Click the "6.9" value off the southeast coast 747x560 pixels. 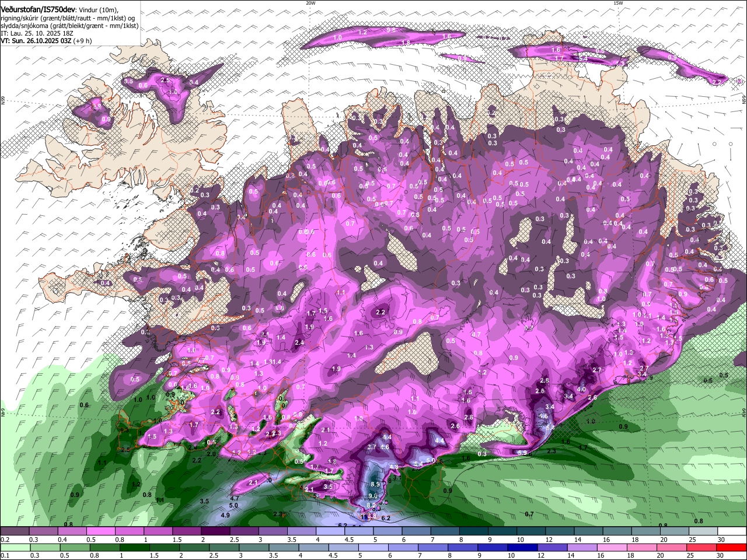[x=522, y=452]
